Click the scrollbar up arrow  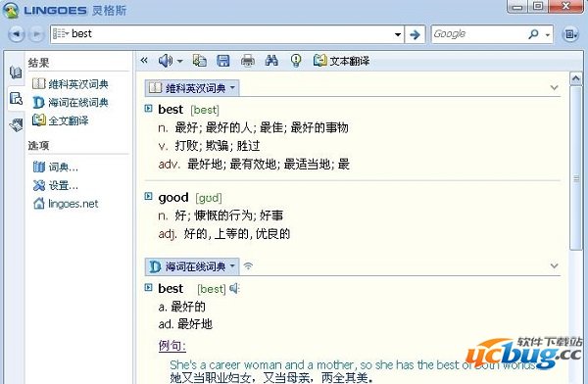(575, 78)
